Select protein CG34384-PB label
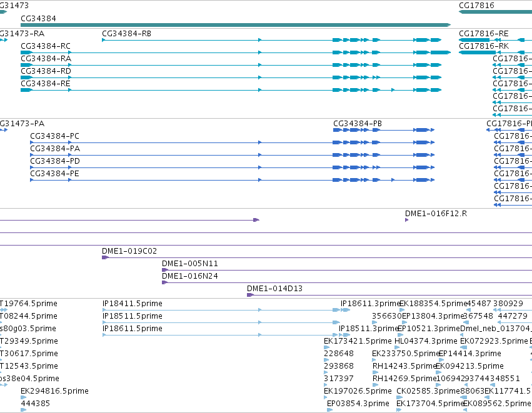The height and width of the screenshot is (413, 532). (358, 124)
